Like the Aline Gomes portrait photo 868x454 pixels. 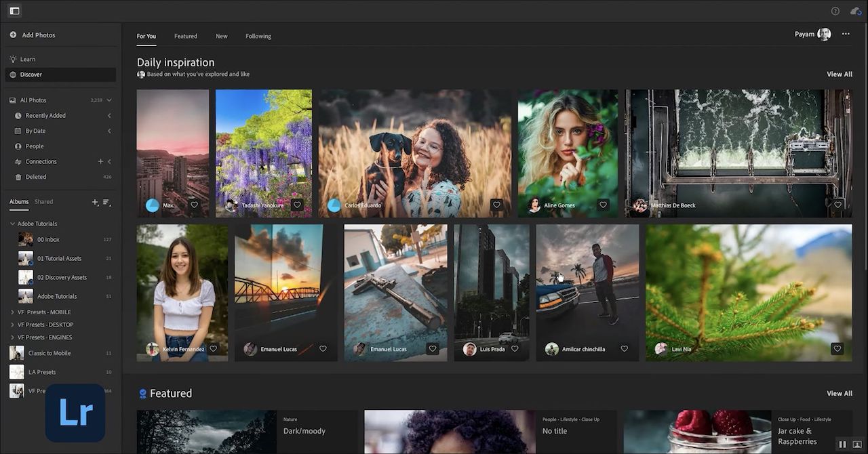pyautogui.click(x=603, y=205)
